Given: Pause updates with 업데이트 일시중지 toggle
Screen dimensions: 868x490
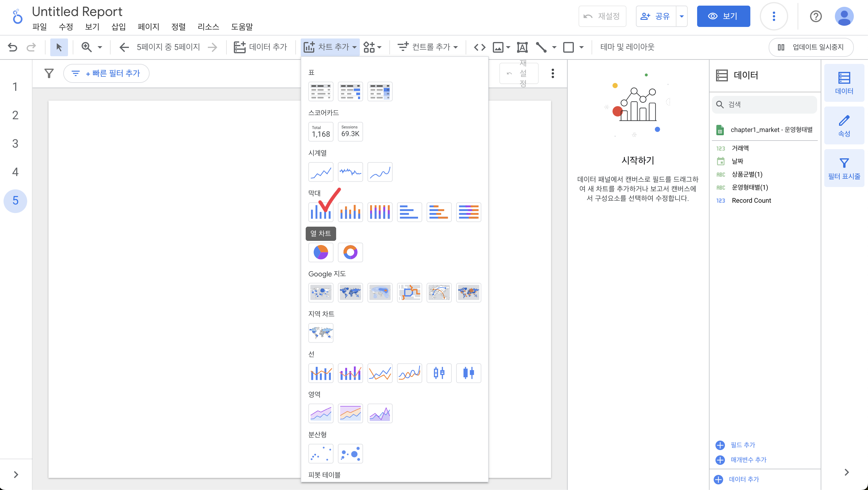Looking at the screenshot, I should (x=811, y=47).
